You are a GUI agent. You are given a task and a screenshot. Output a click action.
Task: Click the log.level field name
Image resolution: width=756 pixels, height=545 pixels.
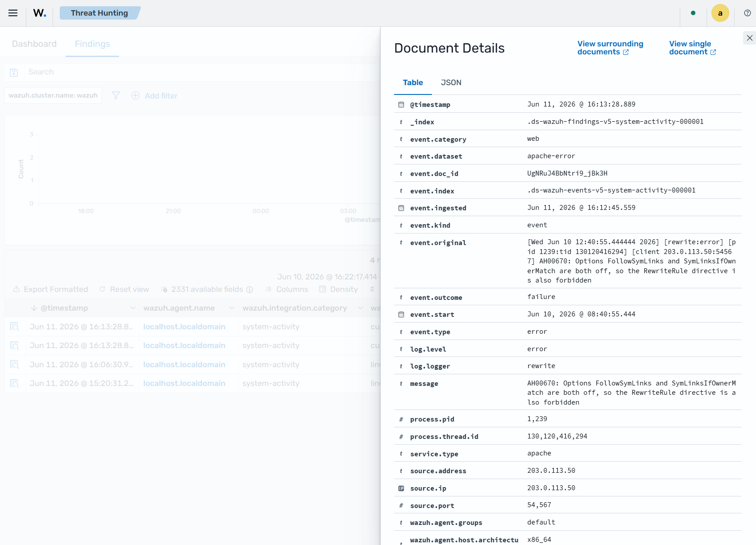click(x=428, y=349)
